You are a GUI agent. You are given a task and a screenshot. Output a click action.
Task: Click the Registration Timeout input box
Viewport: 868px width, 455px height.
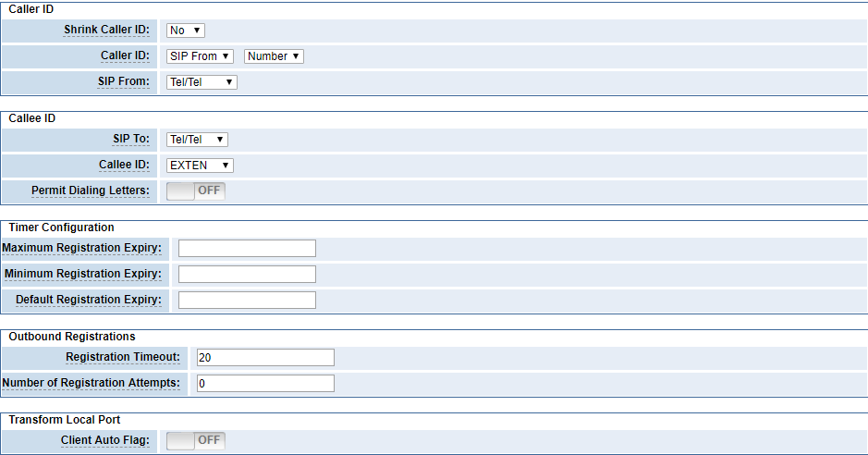(265, 358)
